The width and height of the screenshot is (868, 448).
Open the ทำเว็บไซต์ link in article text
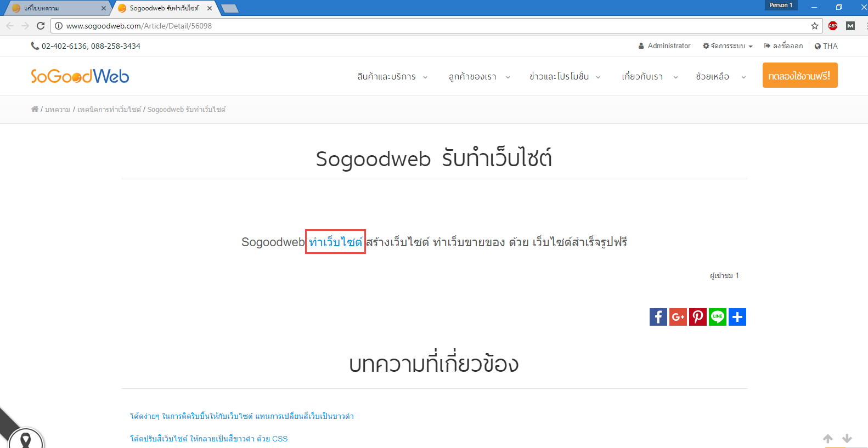335,242
